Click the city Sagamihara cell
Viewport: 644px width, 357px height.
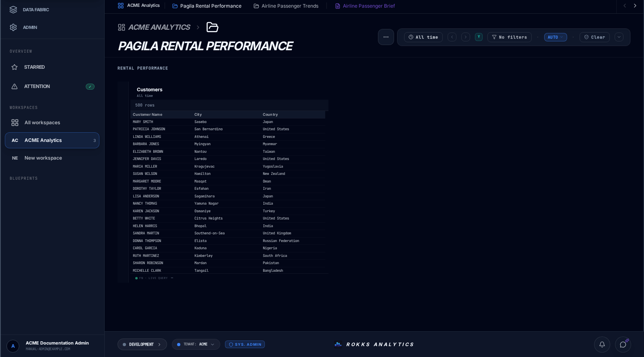pos(204,196)
